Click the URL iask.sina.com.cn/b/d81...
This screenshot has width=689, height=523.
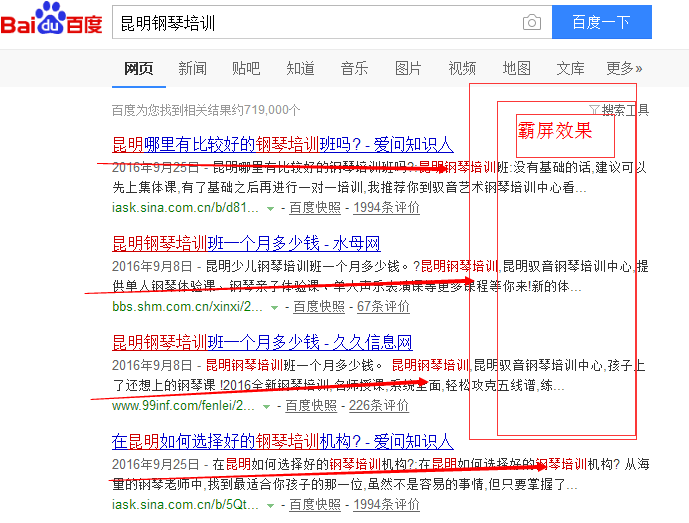pos(185,207)
